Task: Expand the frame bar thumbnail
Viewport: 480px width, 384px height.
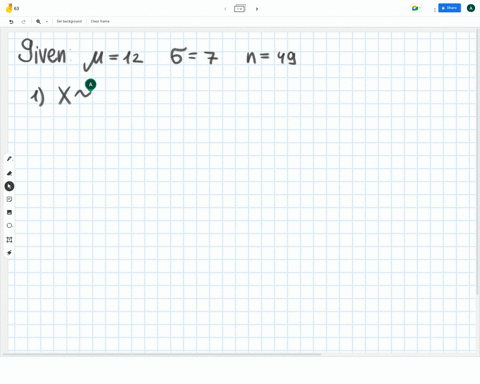Action: point(240,9)
